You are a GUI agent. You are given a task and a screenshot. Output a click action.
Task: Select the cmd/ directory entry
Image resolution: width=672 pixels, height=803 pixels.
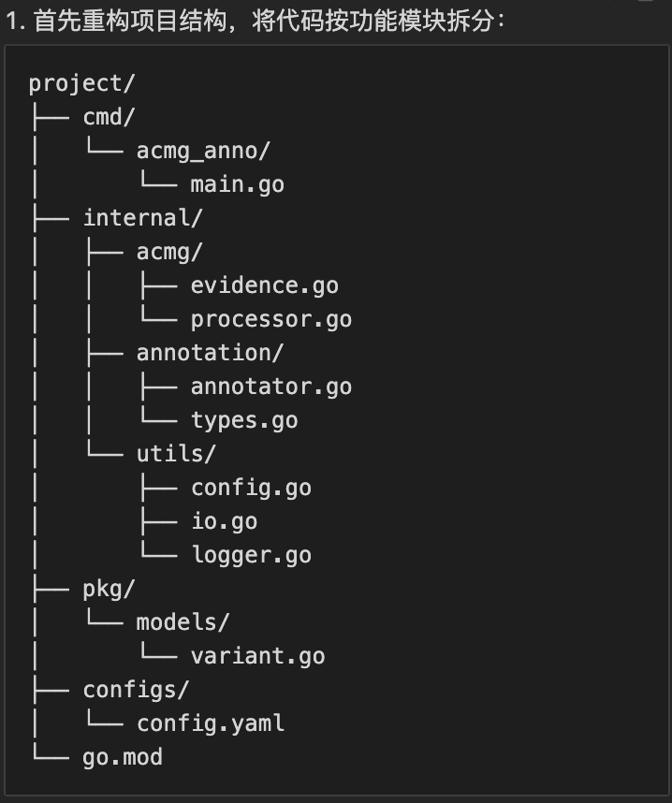click(110, 117)
